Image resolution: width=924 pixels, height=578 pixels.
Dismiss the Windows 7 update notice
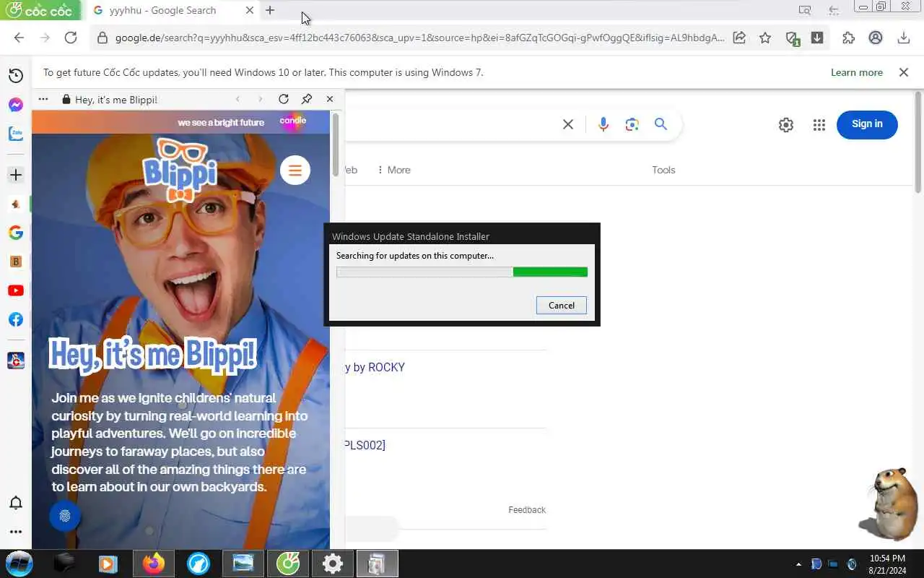tap(904, 72)
